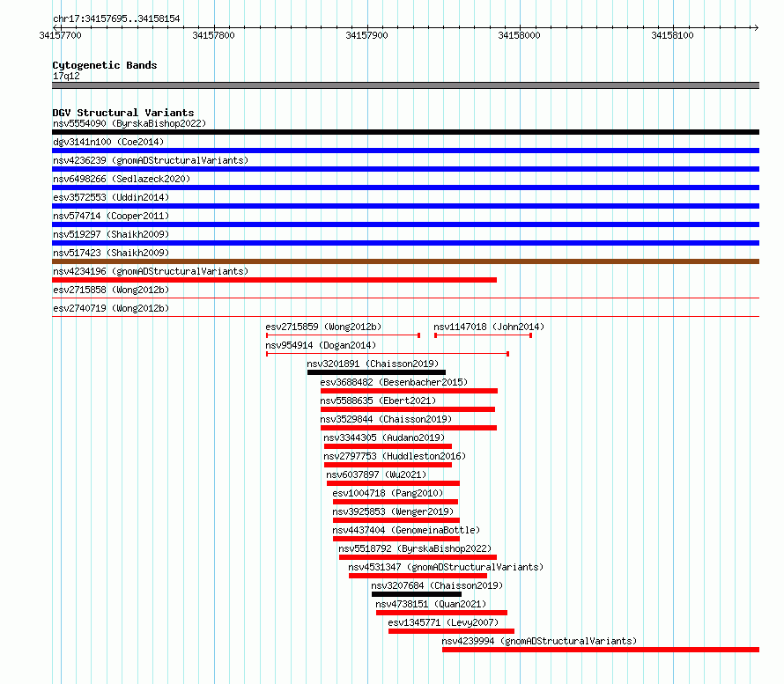This screenshot has width=784, height=684.
Task: Select the red nsv3529844 variant bar
Action: pos(409,428)
